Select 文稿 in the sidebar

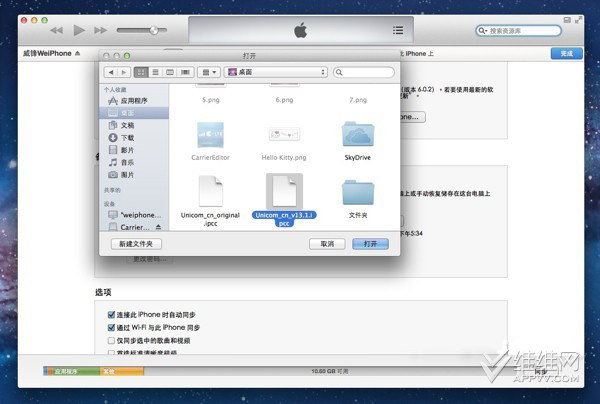(134, 125)
